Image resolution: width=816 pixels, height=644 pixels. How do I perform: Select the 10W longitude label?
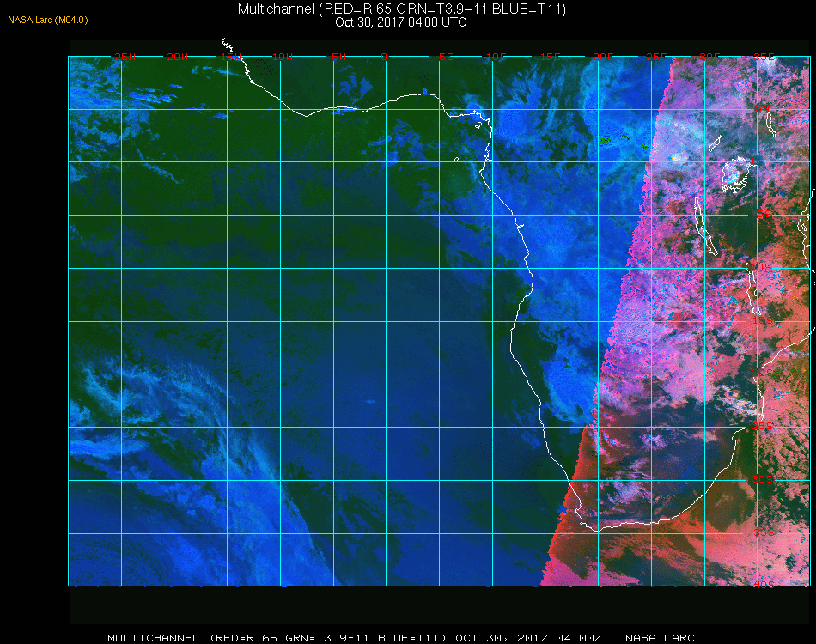(x=283, y=57)
